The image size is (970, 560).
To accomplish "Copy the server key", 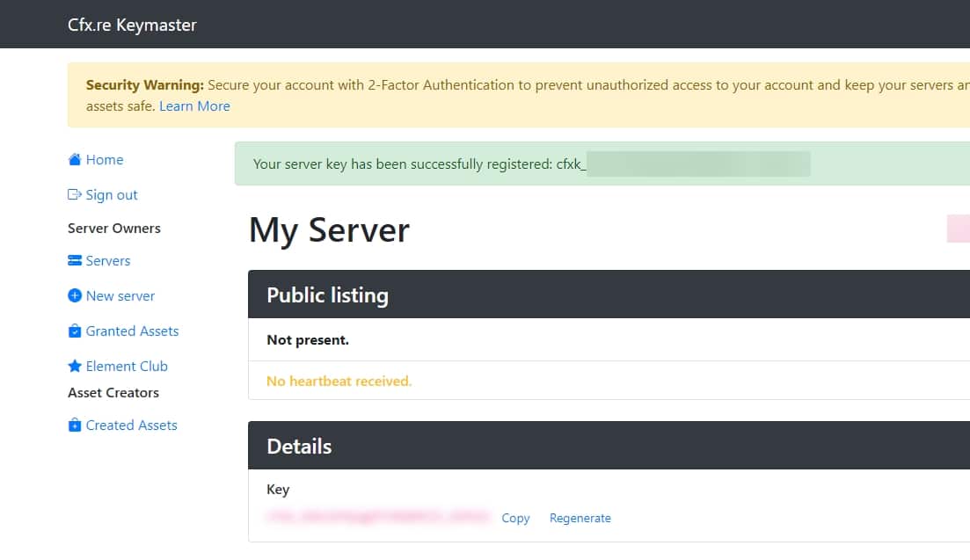I will pyautogui.click(x=515, y=518).
